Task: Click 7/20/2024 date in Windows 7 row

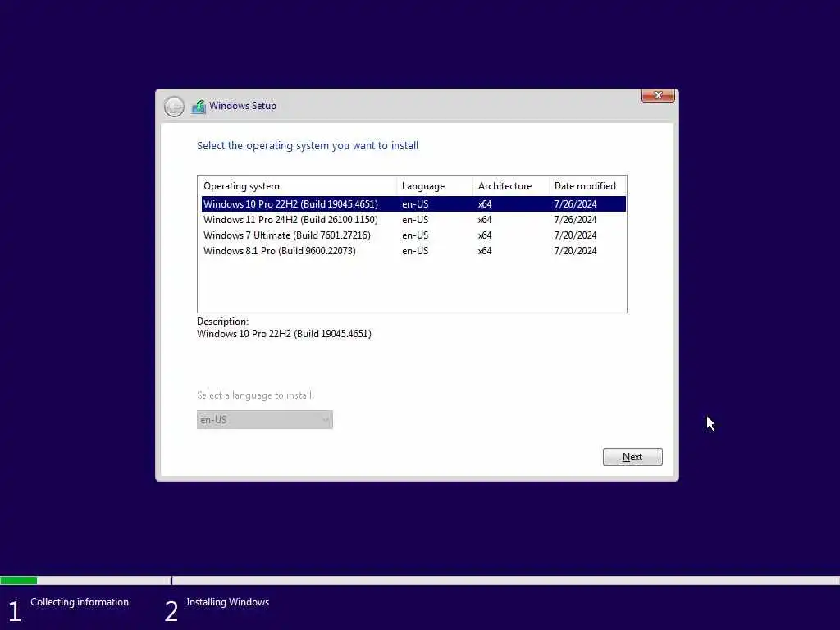Action: pyautogui.click(x=575, y=235)
